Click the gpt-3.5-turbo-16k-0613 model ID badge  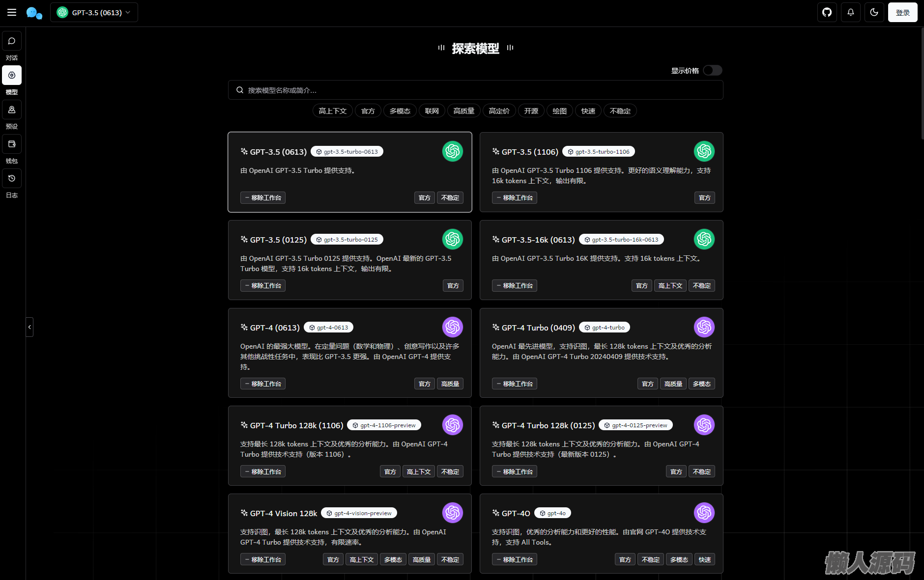pos(621,240)
